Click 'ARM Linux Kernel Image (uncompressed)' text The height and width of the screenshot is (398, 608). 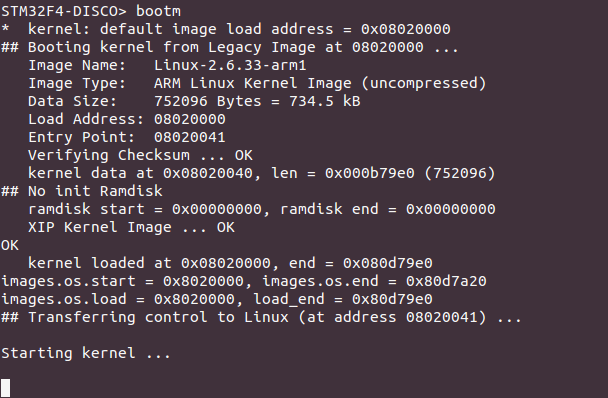coord(320,83)
